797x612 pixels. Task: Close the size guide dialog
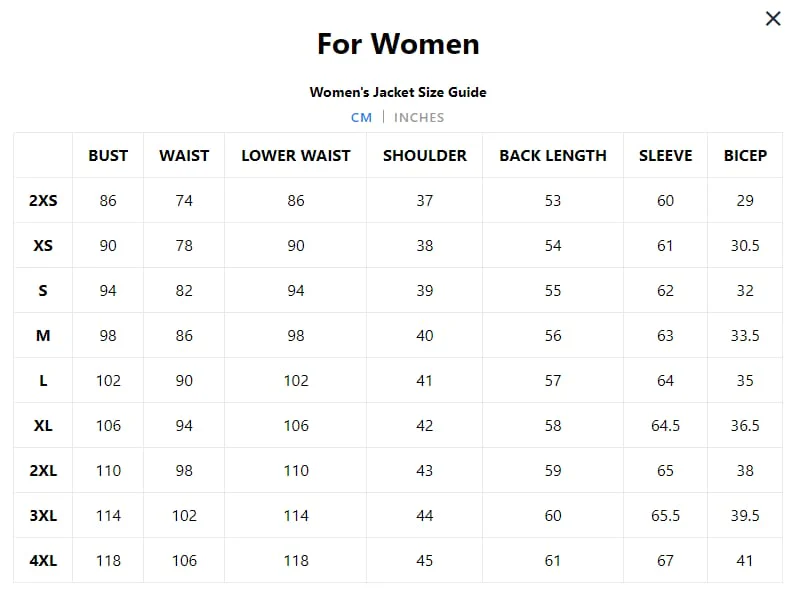coord(772,19)
